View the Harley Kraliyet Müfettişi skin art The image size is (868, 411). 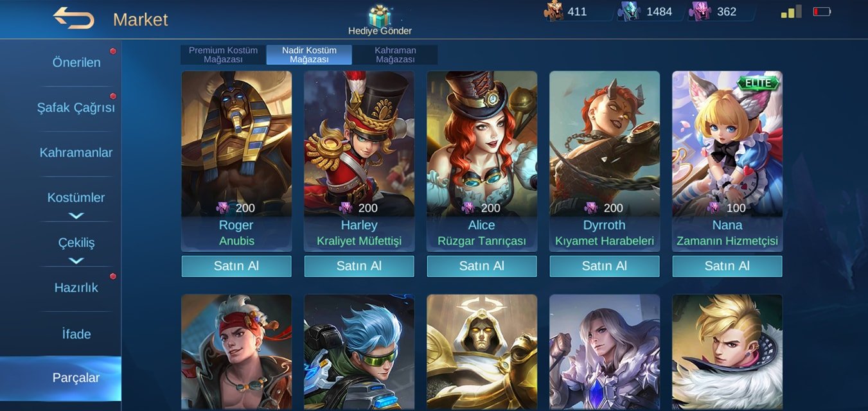[359, 144]
